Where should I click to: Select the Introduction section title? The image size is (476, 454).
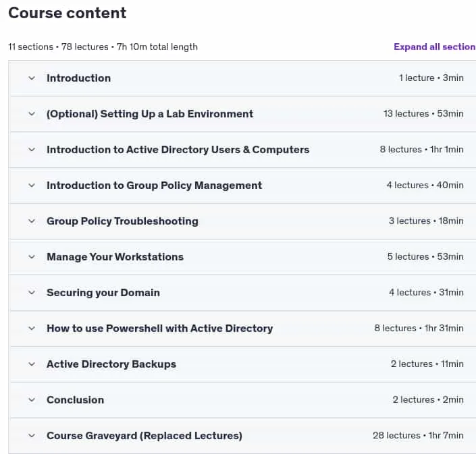coord(78,78)
